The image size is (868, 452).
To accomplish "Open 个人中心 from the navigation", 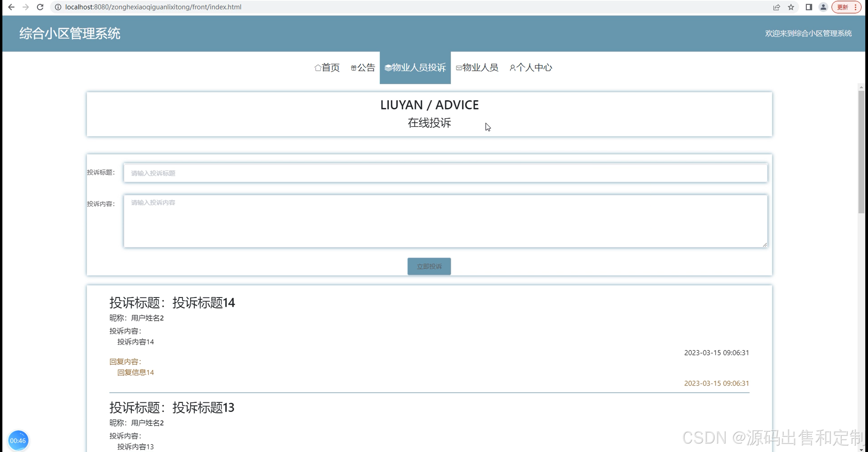I will click(531, 68).
